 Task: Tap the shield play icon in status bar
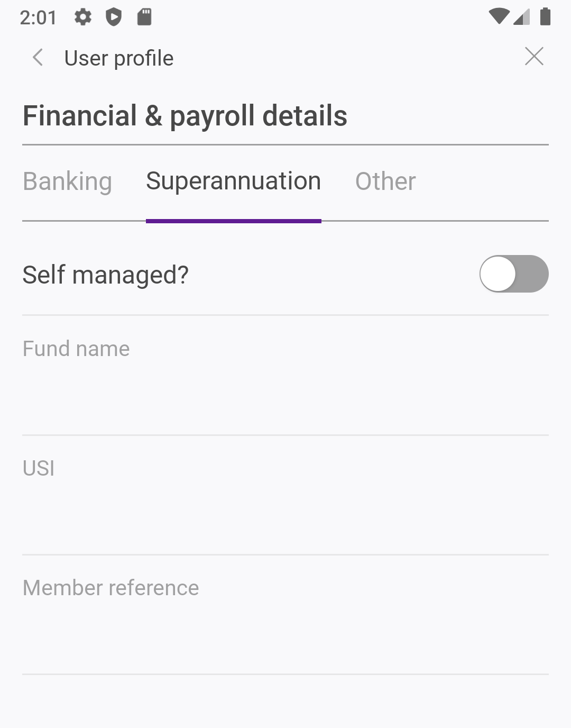pyautogui.click(x=114, y=17)
